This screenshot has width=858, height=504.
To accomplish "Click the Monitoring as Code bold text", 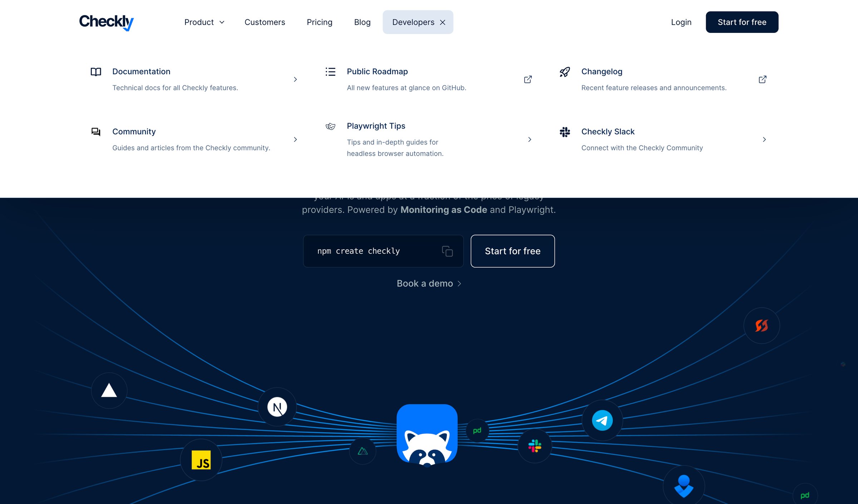I will coord(444,210).
